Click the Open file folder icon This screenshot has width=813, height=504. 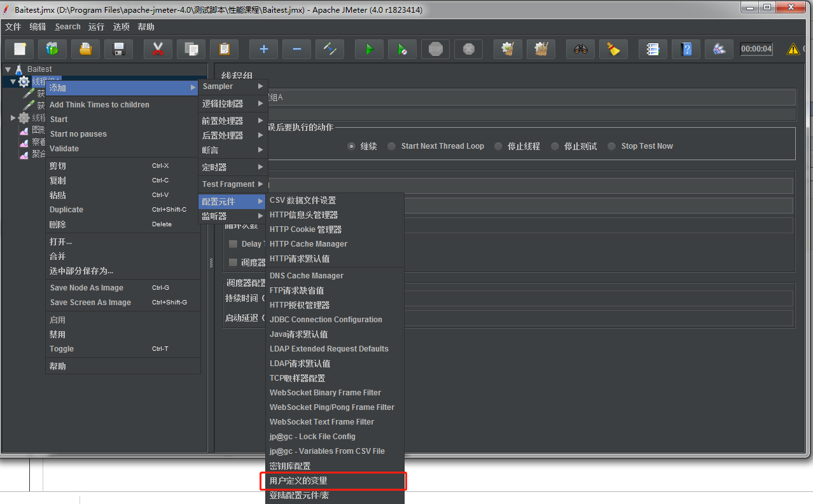pos(86,49)
